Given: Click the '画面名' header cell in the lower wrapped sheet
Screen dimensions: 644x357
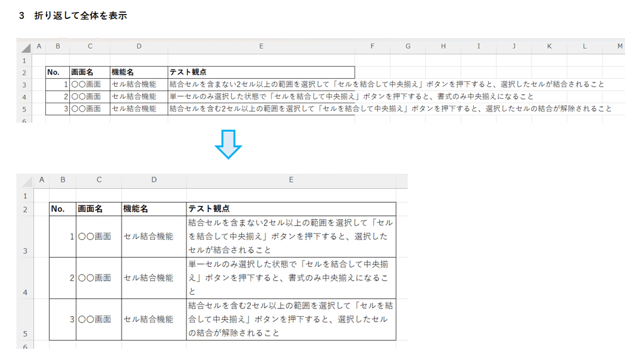Looking at the screenshot, I should click(x=99, y=209).
